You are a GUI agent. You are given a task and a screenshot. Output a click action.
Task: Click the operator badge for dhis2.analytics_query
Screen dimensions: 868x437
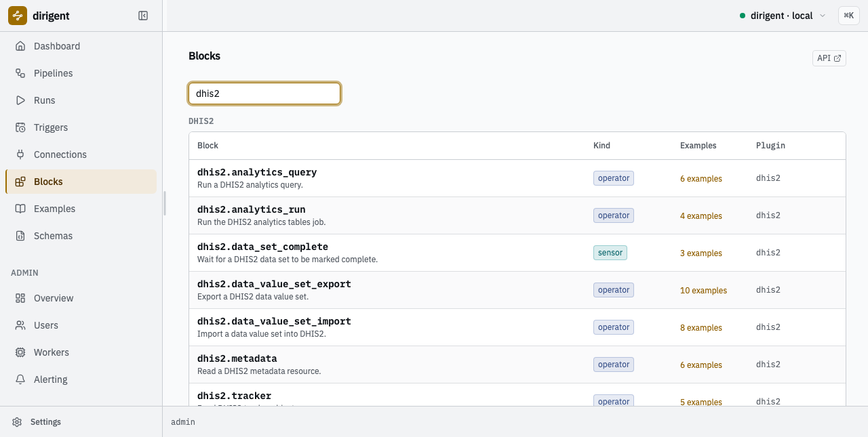coord(614,178)
